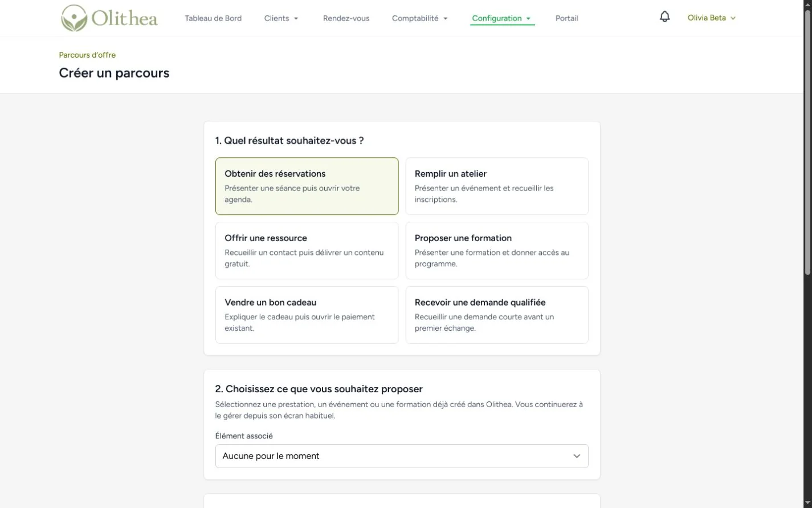Click the chevron beside Olivia Beta
The width and height of the screenshot is (812, 508).
(x=733, y=18)
